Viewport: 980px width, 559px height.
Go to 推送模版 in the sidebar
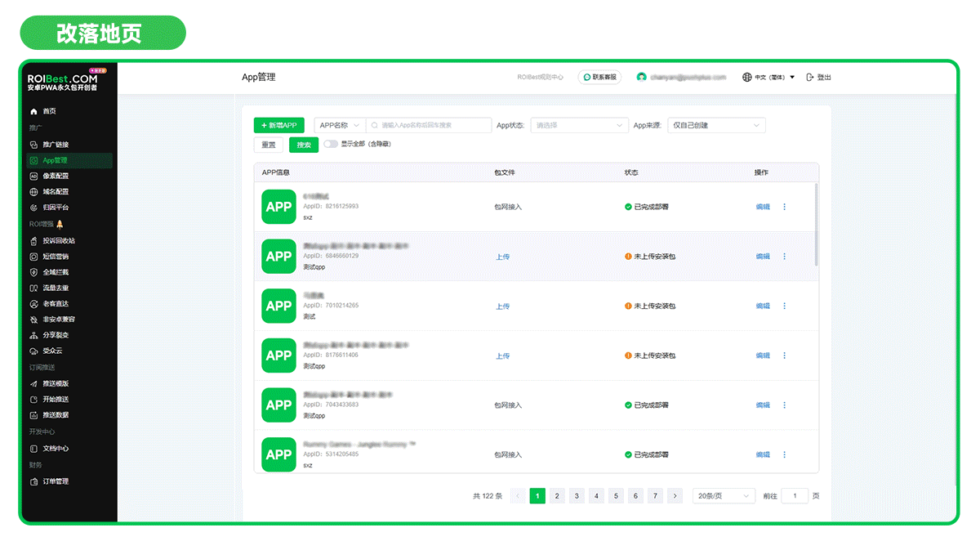[56, 383]
